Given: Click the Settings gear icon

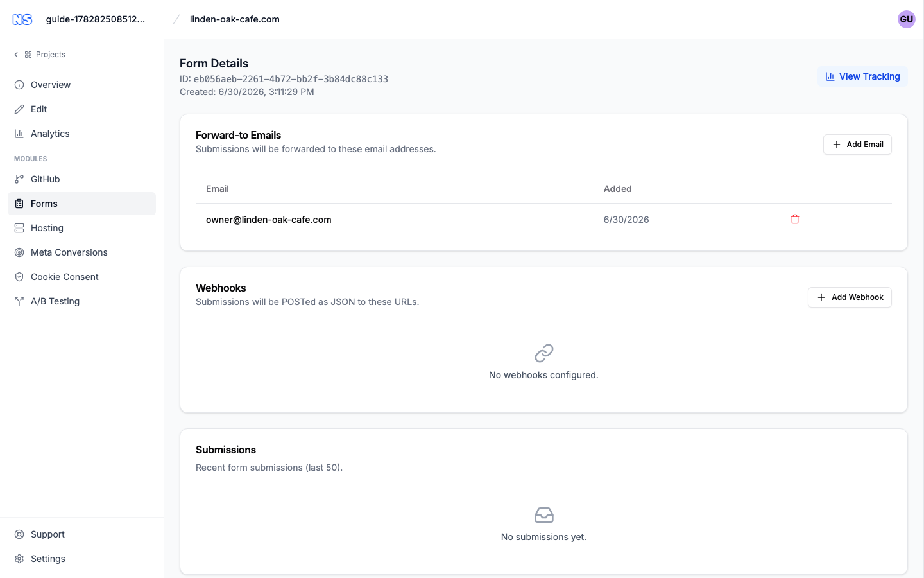Looking at the screenshot, I should click(x=19, y=559).
